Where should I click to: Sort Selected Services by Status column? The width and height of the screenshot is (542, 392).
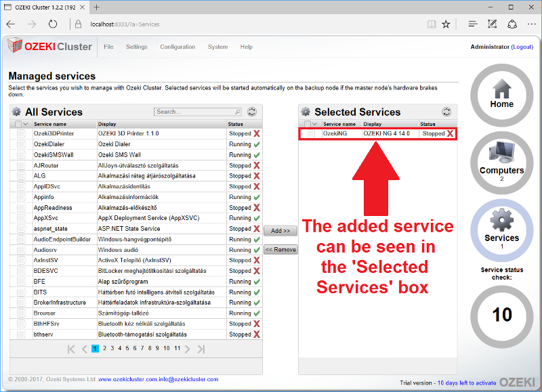(428, 124)
